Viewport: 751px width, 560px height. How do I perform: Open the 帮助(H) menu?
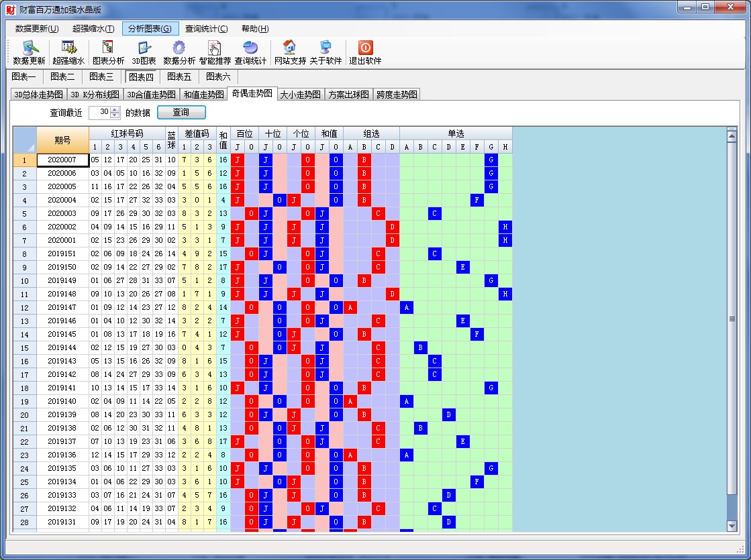point(255,29)
